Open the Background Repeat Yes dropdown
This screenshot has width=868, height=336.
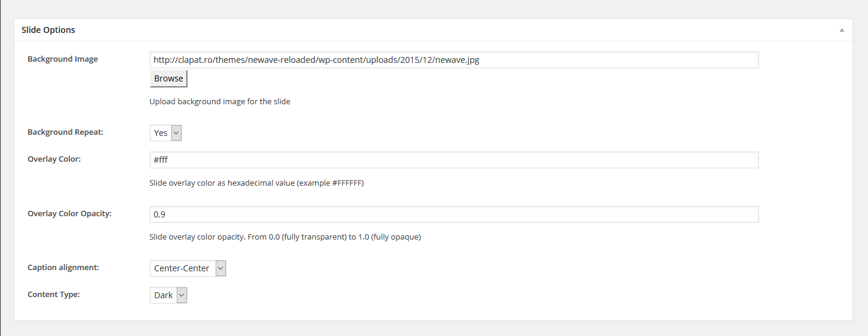click(165, 133)
